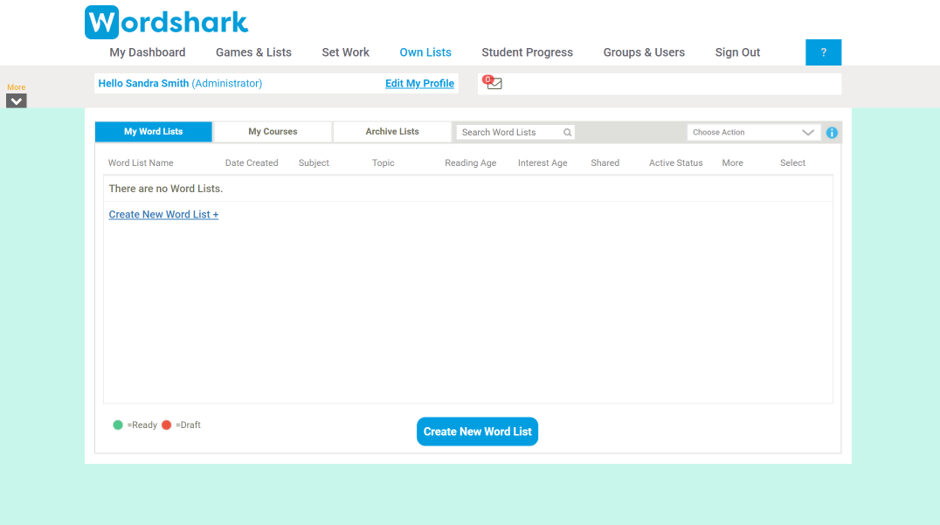Click Edit My Profile link
940x525 pixels.
click(420, 83)
